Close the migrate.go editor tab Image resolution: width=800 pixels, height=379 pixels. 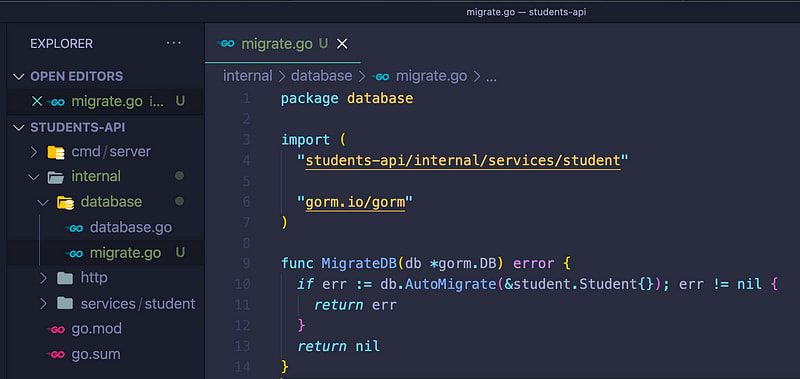point(342,44)
